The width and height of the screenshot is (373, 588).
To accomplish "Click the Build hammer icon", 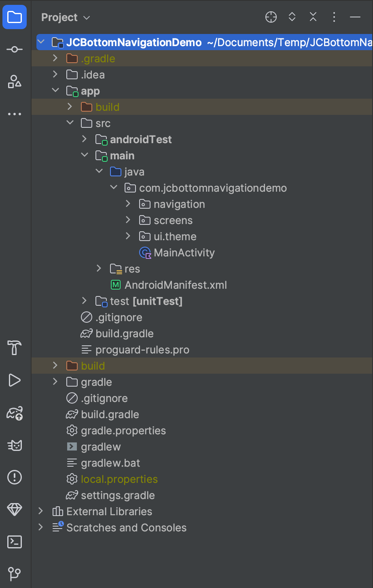I will coord(15,348).
